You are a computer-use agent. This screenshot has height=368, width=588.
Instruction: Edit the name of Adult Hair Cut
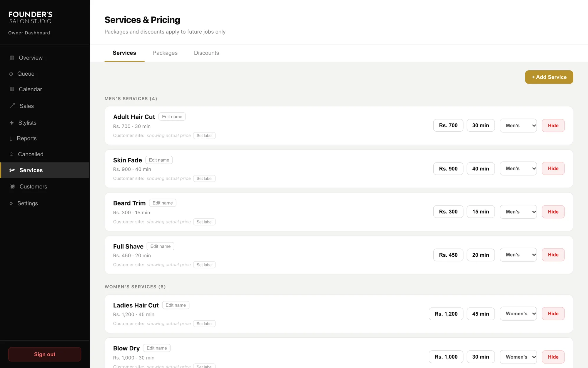pyautogui.click(x=172, y=117)
